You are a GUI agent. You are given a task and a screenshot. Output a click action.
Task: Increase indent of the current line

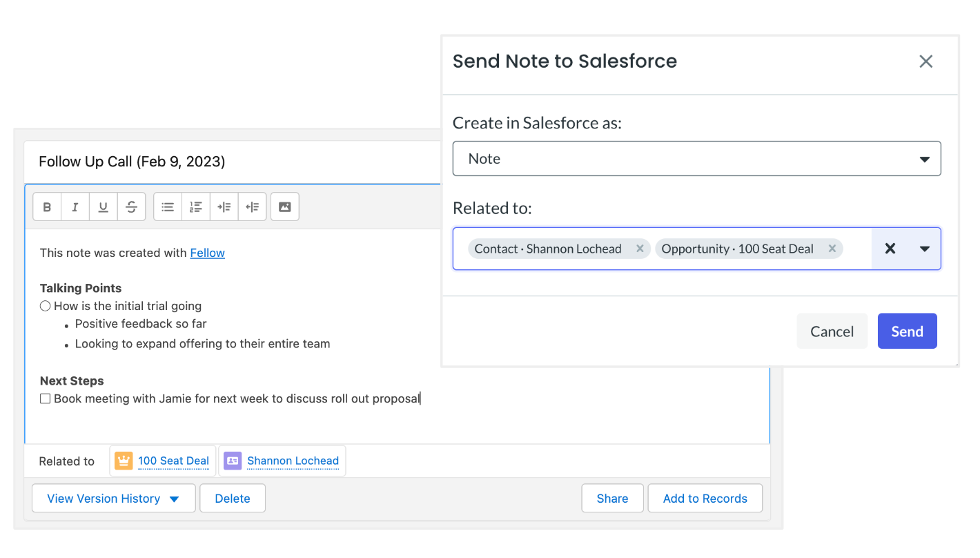pyautogui.click(x=224, y=206)
